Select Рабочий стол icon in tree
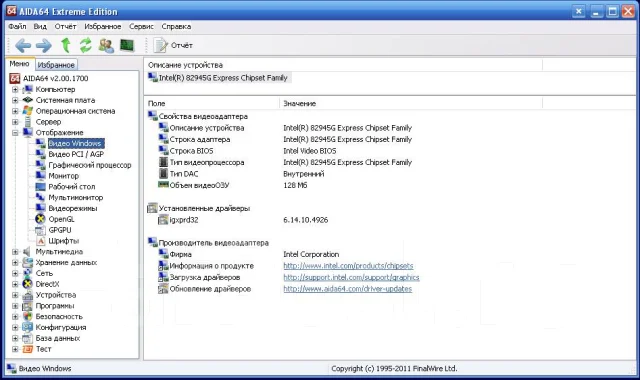The height and width of the screenshot is (380, 640). 40,187
